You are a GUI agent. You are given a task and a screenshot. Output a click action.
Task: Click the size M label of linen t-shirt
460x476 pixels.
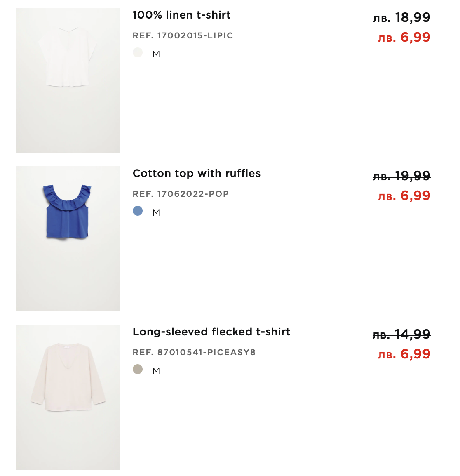coord(156,54)
